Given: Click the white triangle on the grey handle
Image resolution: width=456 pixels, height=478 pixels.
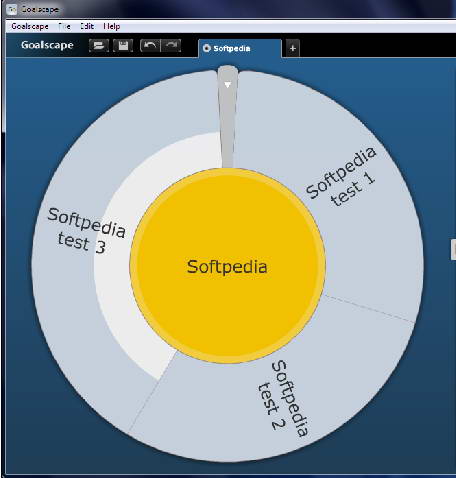Looking at the screenshot, I should [228, 85].
